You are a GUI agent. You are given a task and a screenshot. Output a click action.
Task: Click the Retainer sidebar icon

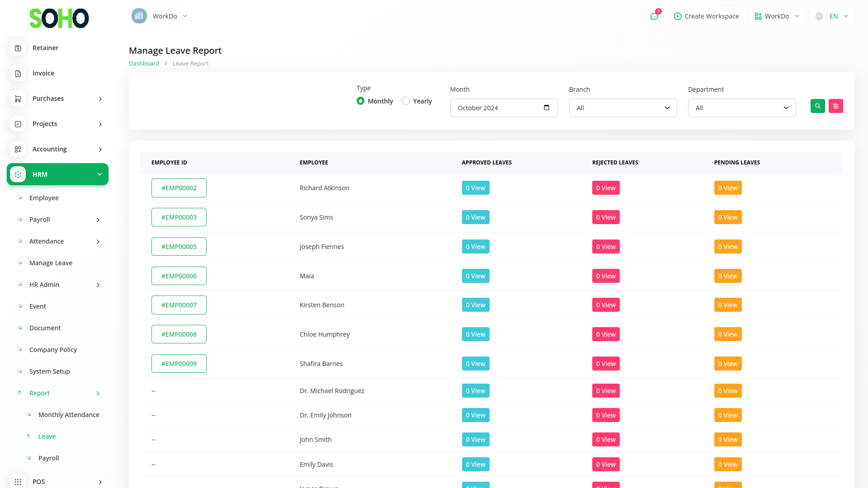tap(18, 48)
